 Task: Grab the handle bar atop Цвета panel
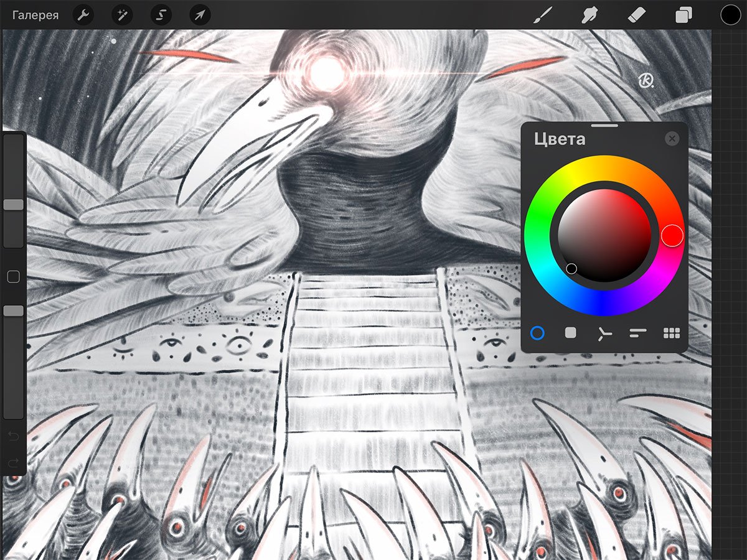tap(604, 126)
